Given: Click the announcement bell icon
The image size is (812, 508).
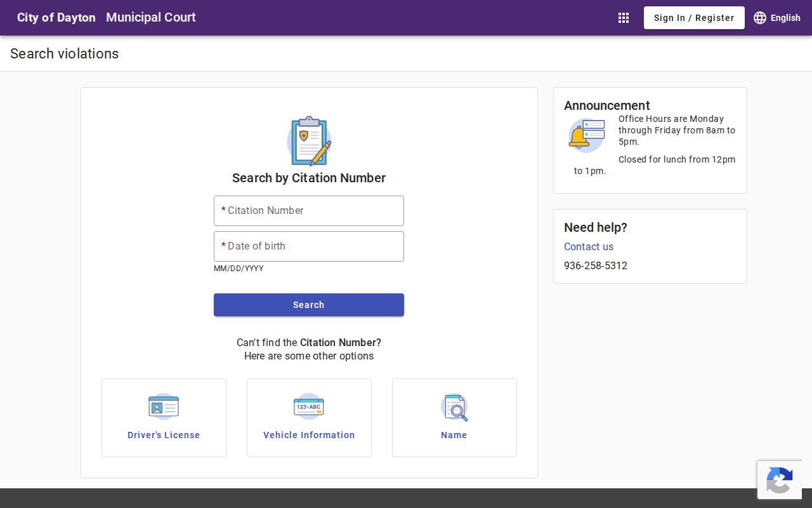Looking at the screenshot, I should point(587,135).
